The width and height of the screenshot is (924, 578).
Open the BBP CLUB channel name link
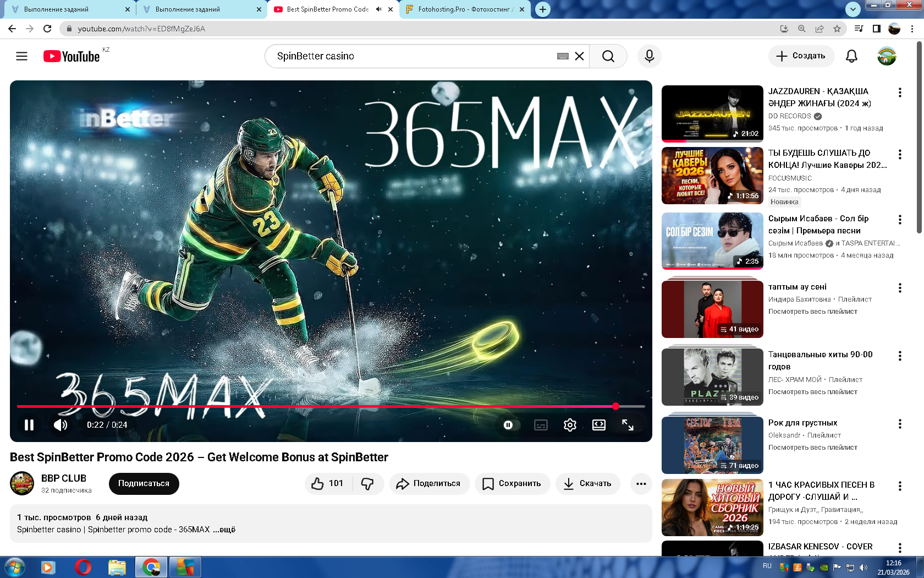pyautogui.click(x=64, y=478)
